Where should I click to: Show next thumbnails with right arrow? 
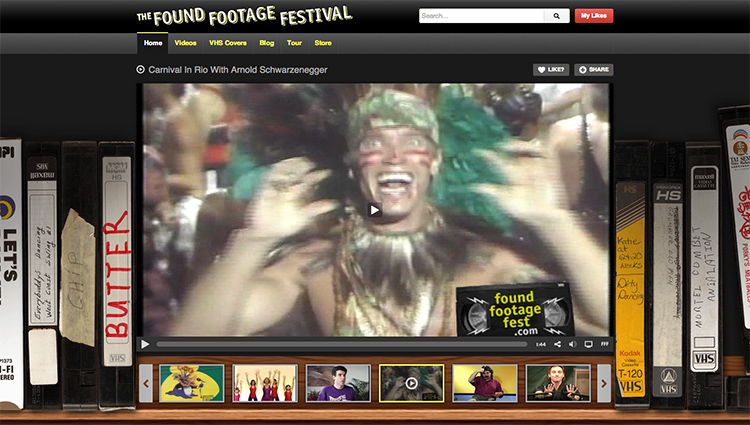coord(604,383)
